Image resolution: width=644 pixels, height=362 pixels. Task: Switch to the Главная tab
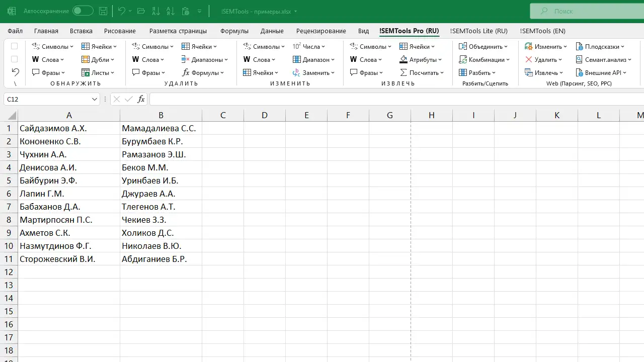click(46, 31)
